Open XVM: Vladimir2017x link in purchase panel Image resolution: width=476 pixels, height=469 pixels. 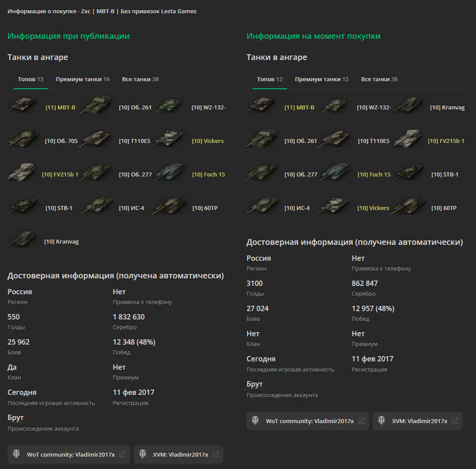418,421
